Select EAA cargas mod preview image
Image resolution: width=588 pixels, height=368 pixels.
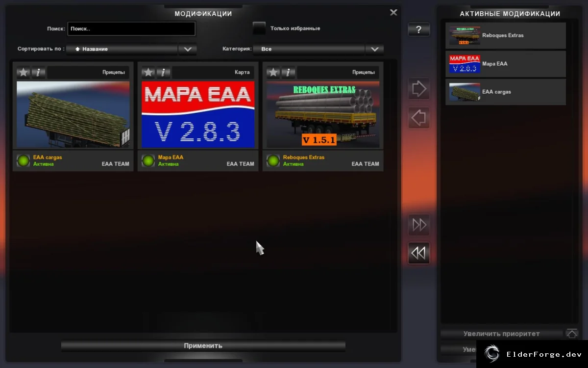pos(73,115)
